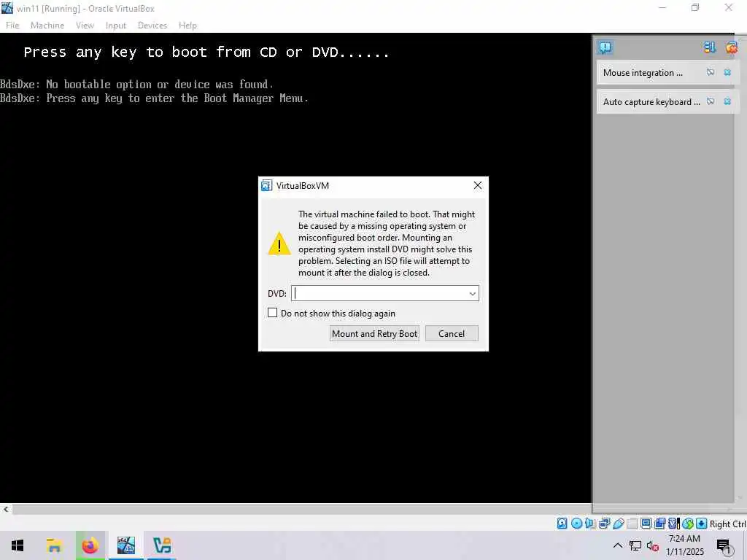The width and height of the screenshot is (747, 560).
Task: Switch to VirtualBox Manager taskbar icon
Action: (162, 545)
